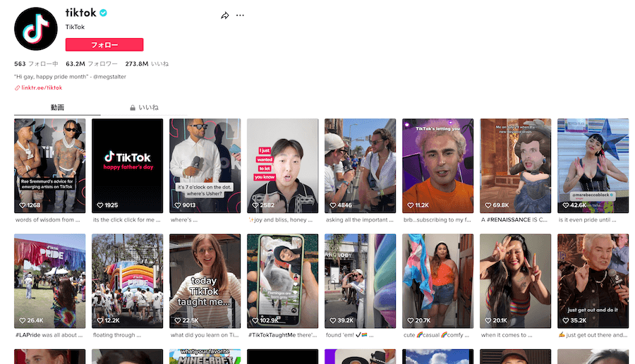Image resolution: width=635 pixels, height=364 pixels.
Task: Open the Minecraft favorite video in third row
Action: click(205, 356)
